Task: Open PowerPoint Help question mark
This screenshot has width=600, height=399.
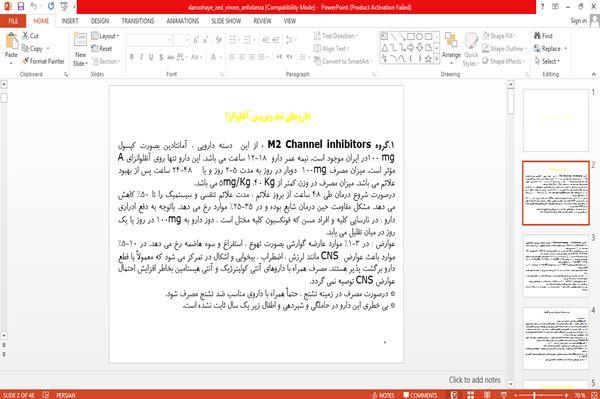Action: tap(542, 7)
